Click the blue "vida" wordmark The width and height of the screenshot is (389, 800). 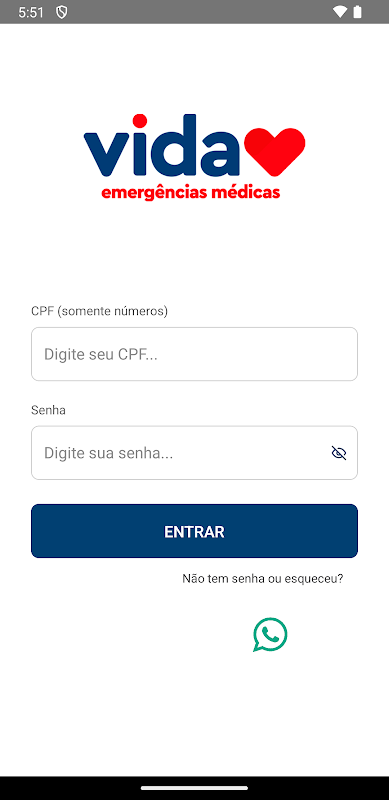(x=161, y=145)
